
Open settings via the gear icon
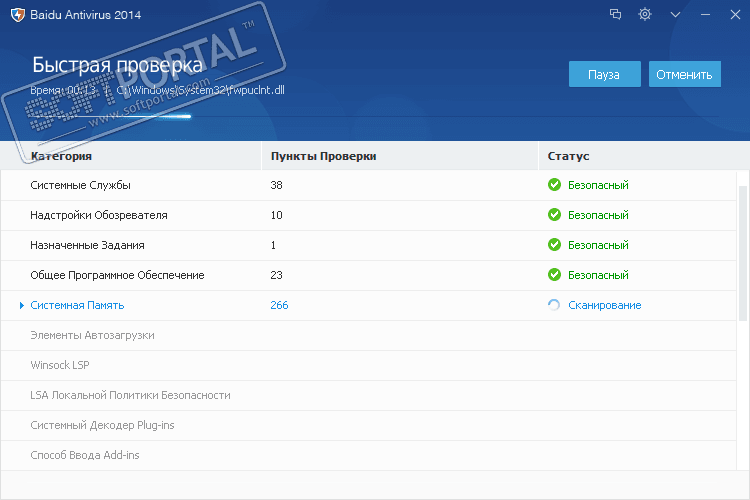pyautogui.click(x=645, y=14)
